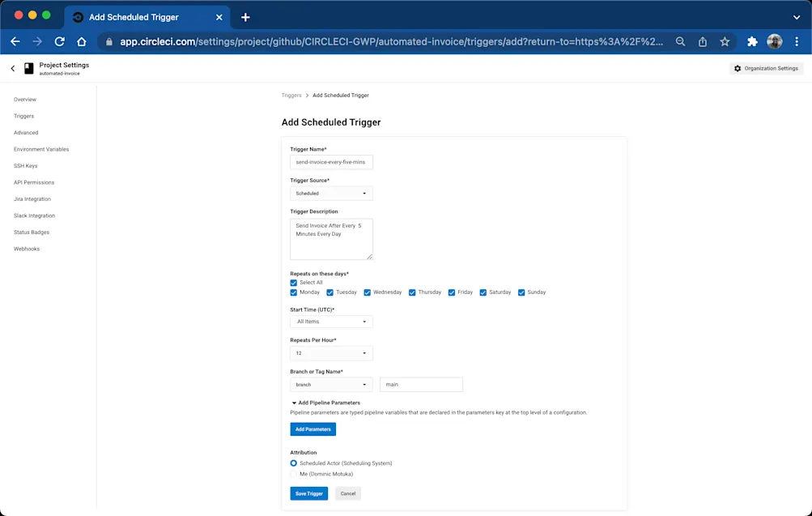Open the browser extensions puzzle icon
The height and width of the screenshot is (516, 812).
coord(752,41)
